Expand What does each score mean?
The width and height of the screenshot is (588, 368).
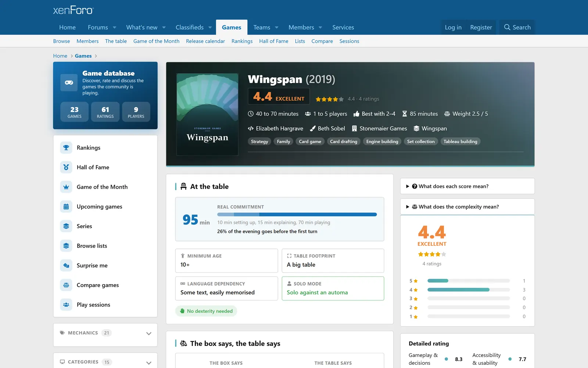pyautogui.click(x=467, y=186)
